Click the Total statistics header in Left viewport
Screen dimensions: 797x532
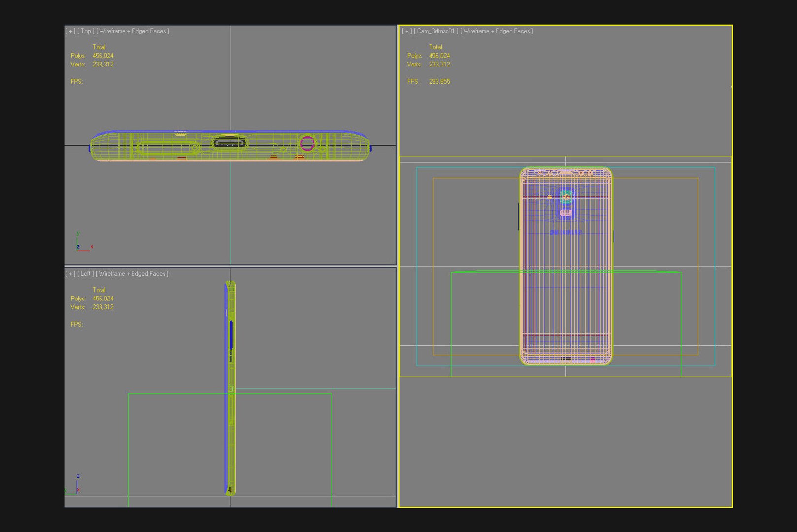[99, 290]
